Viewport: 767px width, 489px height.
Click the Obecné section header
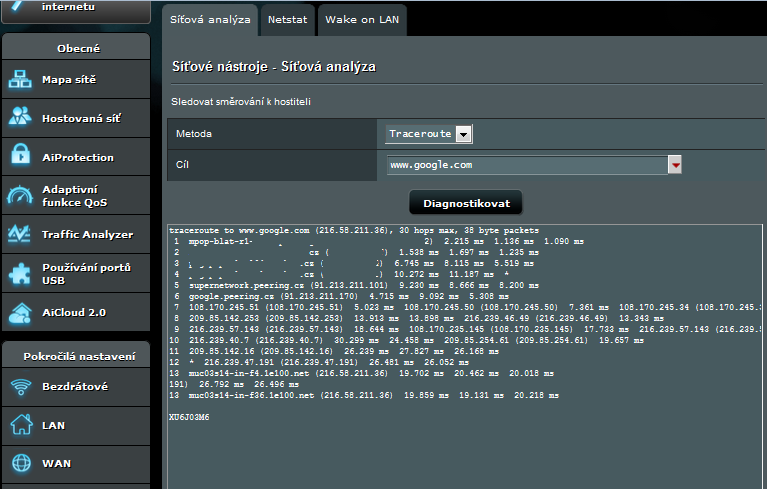pyautogui.click(x=76, y=47)
